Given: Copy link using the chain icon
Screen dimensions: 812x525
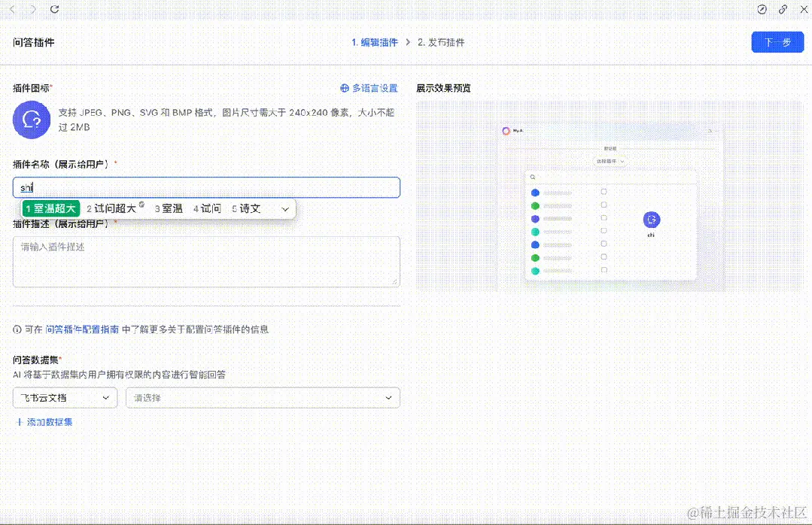Looking at the screenshot, I should (x=783, y=9).
